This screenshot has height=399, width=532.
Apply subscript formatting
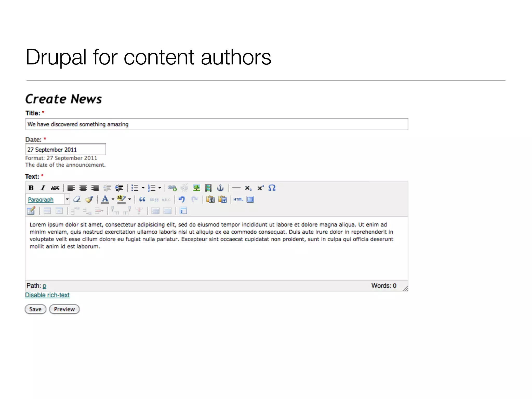[248, 188]
